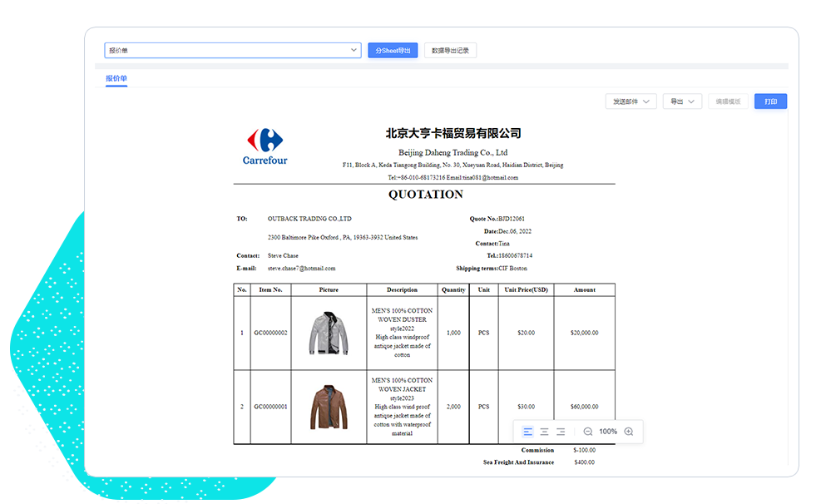Viewport: 821px width, 504px height.
Task: Click the Sea Freight And Insurance $400.00 value
Action: coord(584,462)
